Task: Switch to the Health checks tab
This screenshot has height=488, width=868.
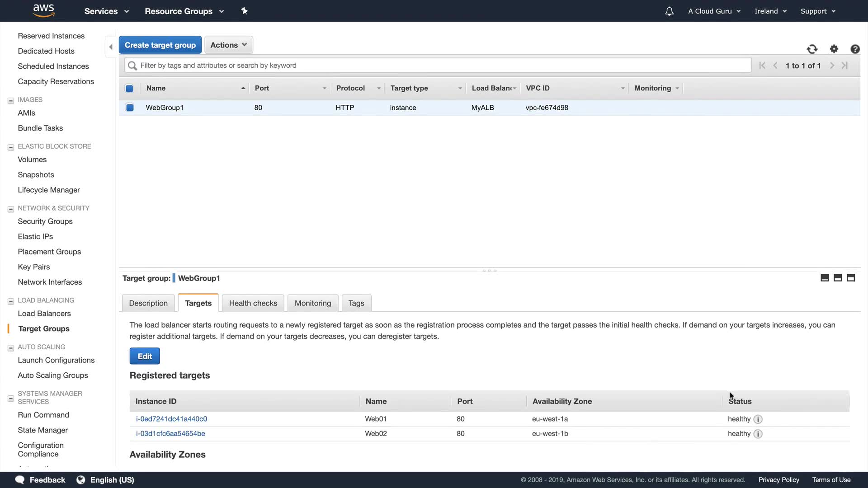Action: pyautogui.click(x=253, y=303)
